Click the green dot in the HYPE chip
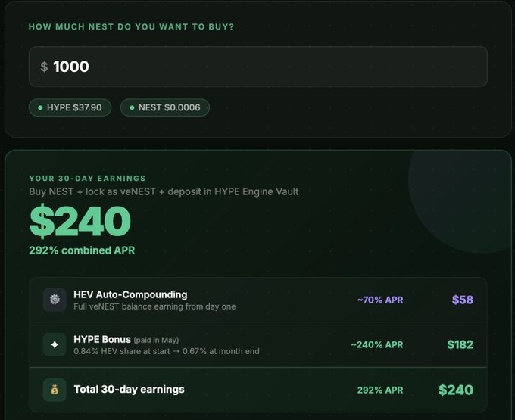The width and height of the screenshot is (515, 420). (40, 108)
